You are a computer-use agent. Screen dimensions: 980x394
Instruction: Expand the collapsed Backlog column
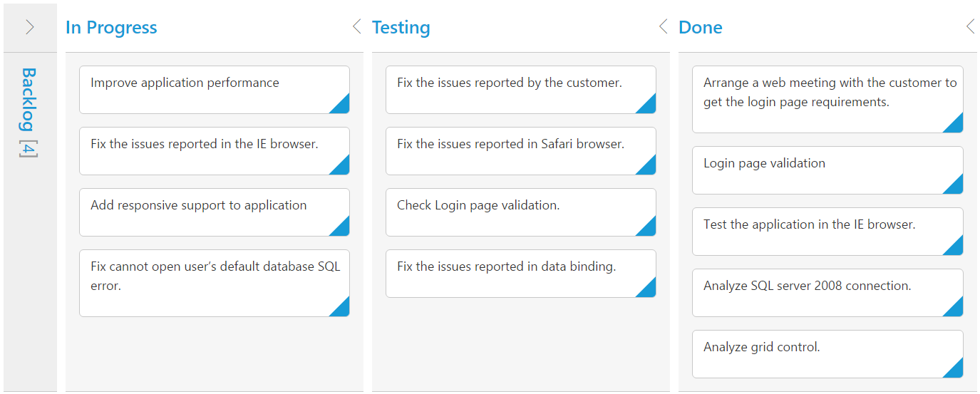click(x=30, y=27)
